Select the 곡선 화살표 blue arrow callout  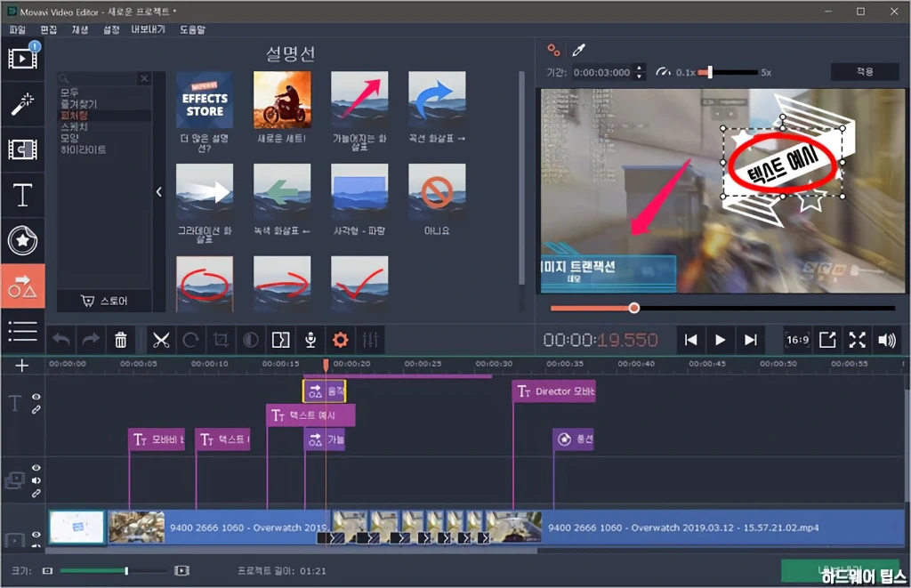click(437, 100)
